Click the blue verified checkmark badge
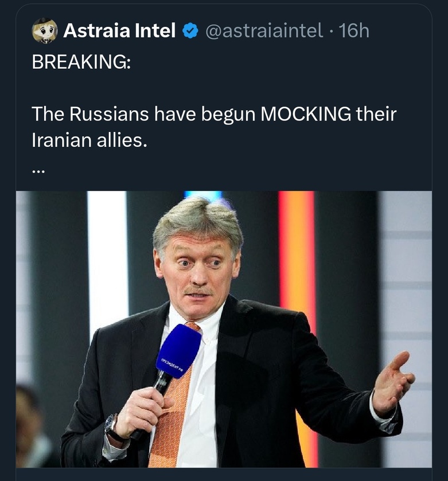Screen dimensions: 448x481 (189, 31)
